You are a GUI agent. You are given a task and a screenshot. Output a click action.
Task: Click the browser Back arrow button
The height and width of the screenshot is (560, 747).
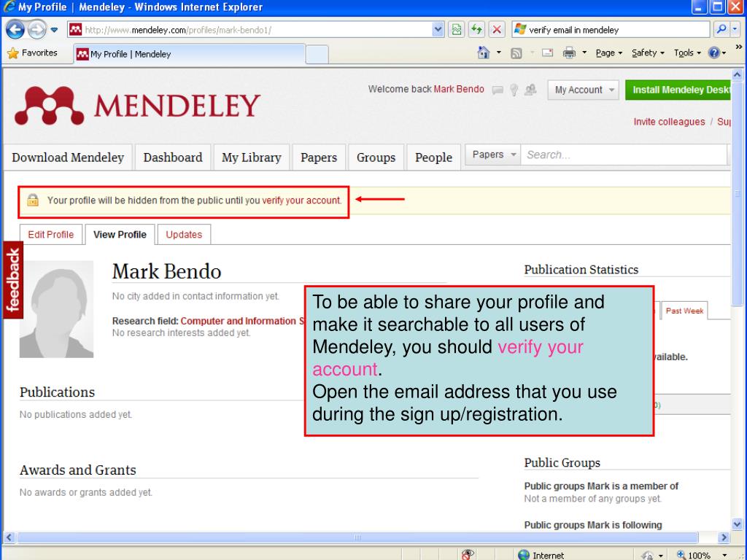(x=15, y=29)
